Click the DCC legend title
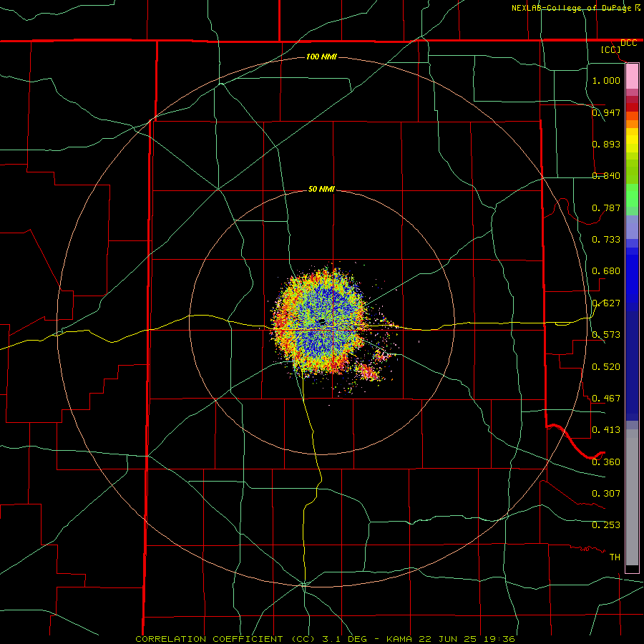Screen dimensions: 644x644 [x=628, y=43]
